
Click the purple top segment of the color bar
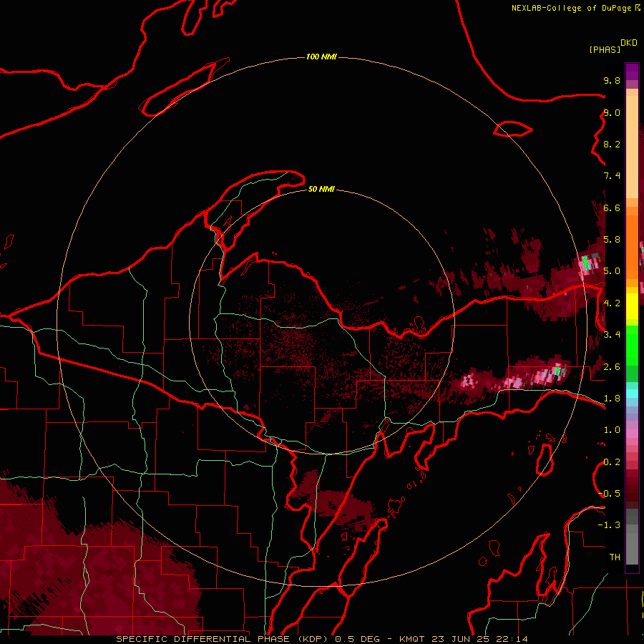point(632,72)
